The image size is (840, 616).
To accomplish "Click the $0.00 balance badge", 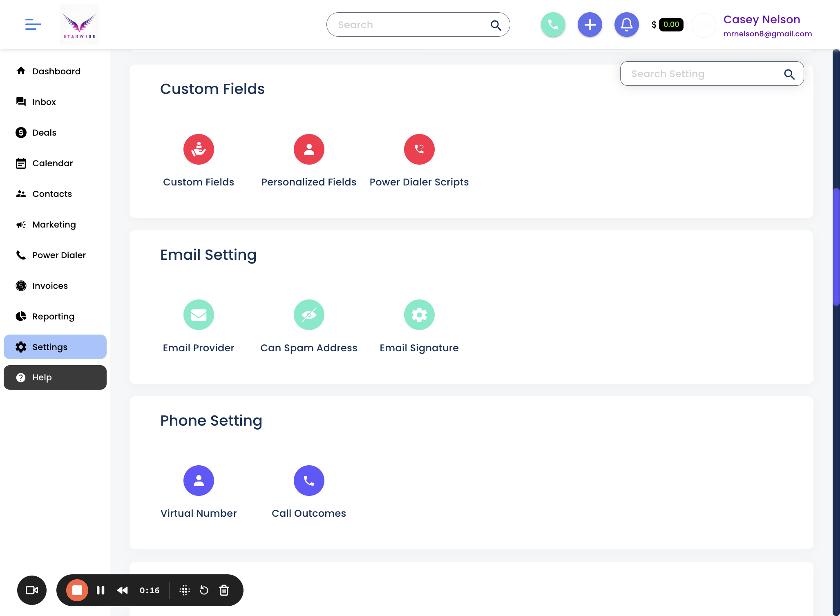I will click(x=671, y=25).
